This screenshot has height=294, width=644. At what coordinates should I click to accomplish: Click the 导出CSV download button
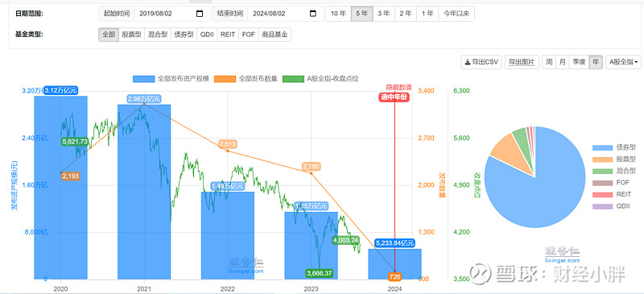coord(481,62)
